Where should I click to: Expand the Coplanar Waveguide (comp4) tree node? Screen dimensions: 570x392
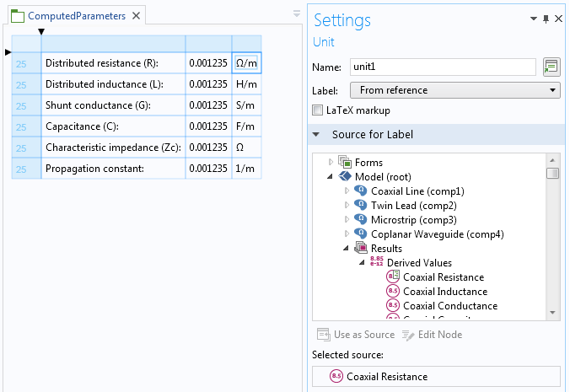(347, 234)
